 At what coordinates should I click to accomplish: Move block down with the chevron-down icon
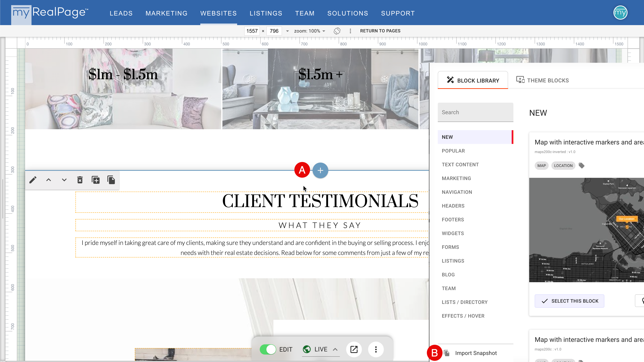[64, 180]
